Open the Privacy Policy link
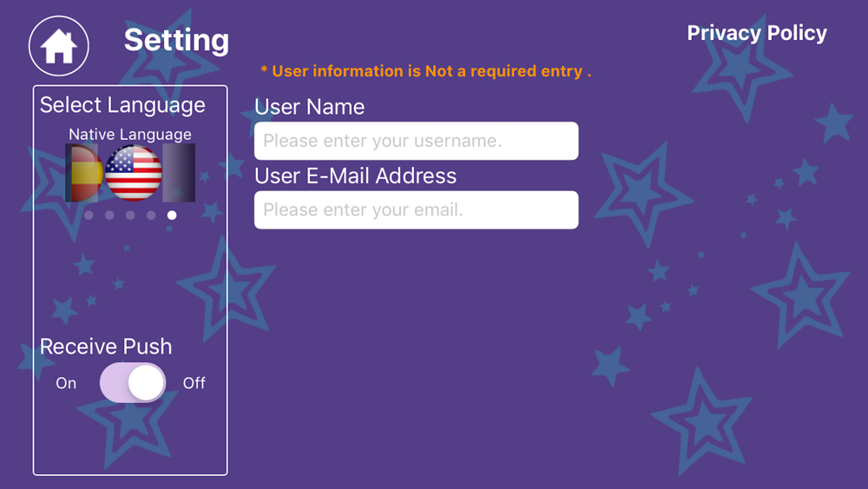 coord(757,33)
